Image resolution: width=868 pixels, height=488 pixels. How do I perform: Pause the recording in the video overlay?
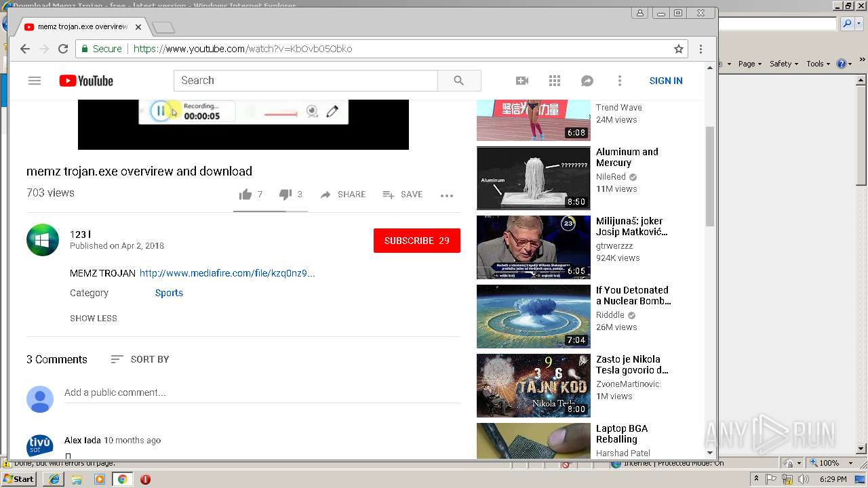tap(160, 111)
